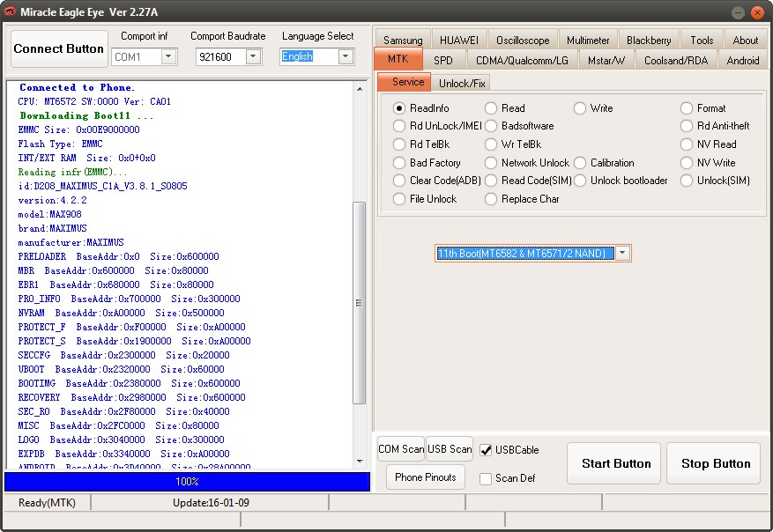Switch to the Blackberry tab
The image size is (773, 532).
[x=649, y=41]
